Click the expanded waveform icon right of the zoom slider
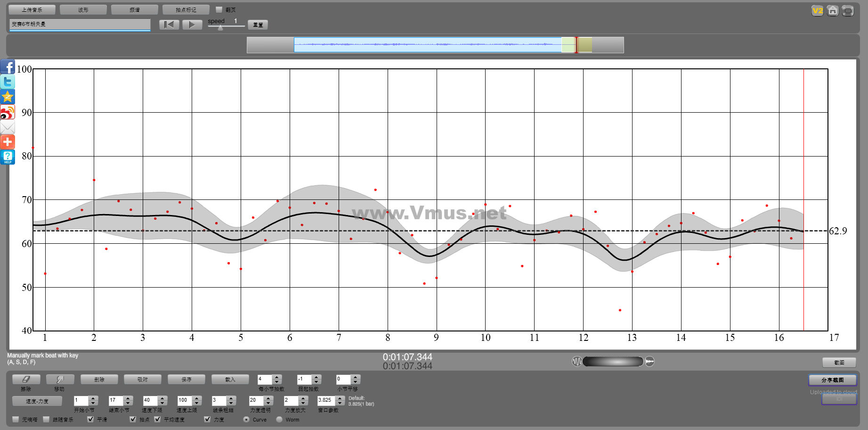Screen dimensions: 868x430 coord(649,362)
